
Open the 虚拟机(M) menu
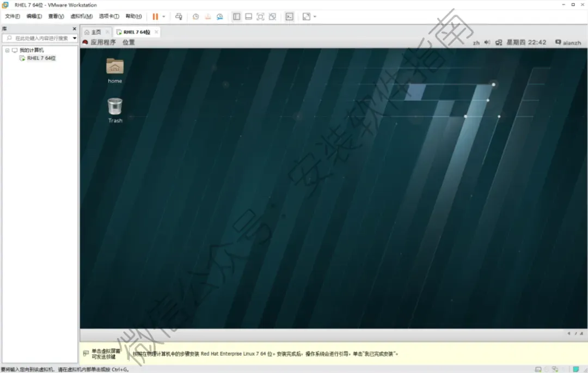[81, 16]
